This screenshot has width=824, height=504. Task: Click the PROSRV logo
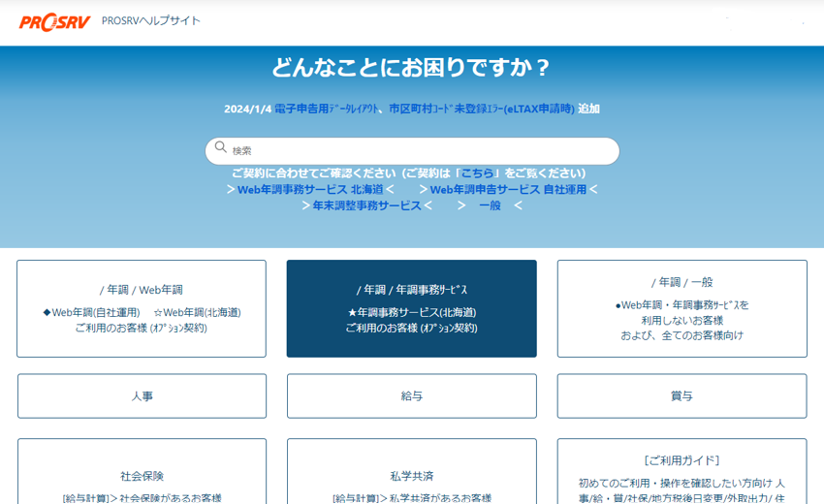pyautogui.click(x=54, y=22)
